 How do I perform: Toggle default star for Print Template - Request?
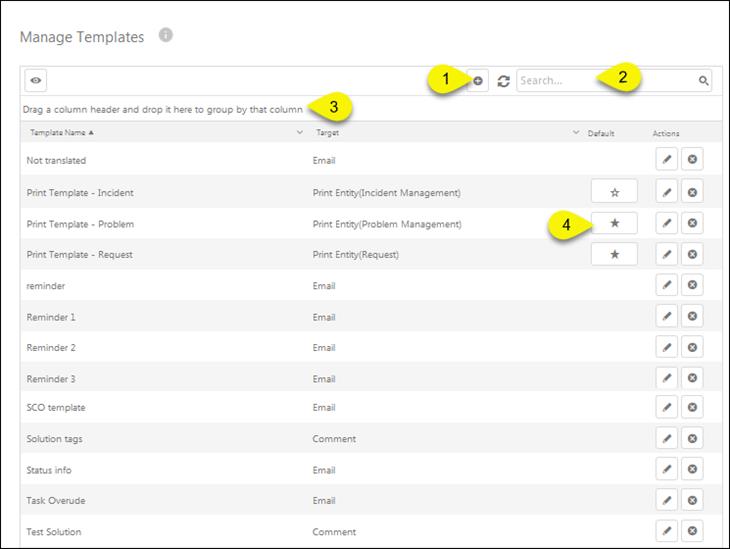614,254
